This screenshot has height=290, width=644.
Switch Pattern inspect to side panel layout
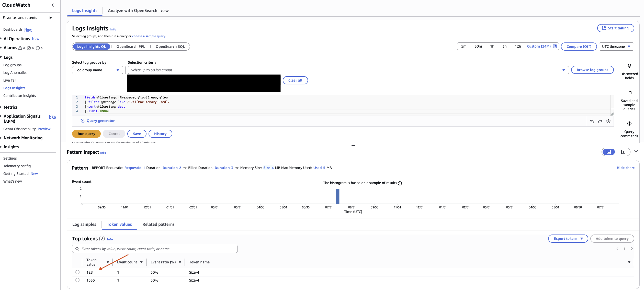tap(623, 152)
